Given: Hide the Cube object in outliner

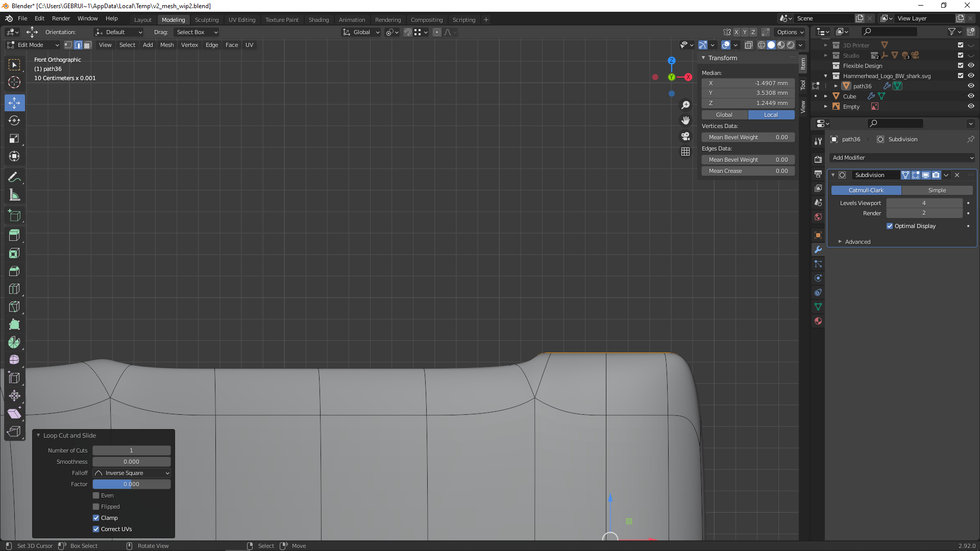Looking at the screenshot, I should pos(971,96).
